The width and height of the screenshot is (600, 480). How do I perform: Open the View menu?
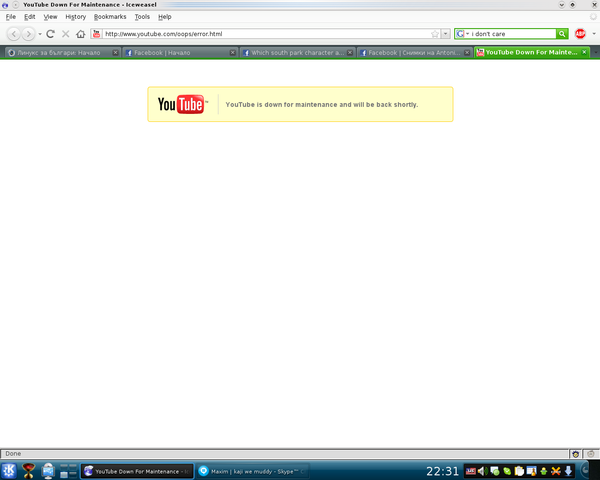[x=50, y=17]
